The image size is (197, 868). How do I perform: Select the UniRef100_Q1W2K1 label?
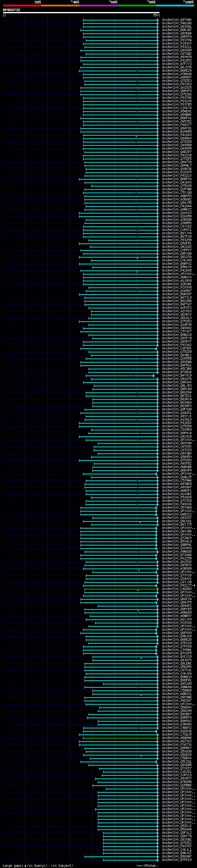[x=176, y=413]
